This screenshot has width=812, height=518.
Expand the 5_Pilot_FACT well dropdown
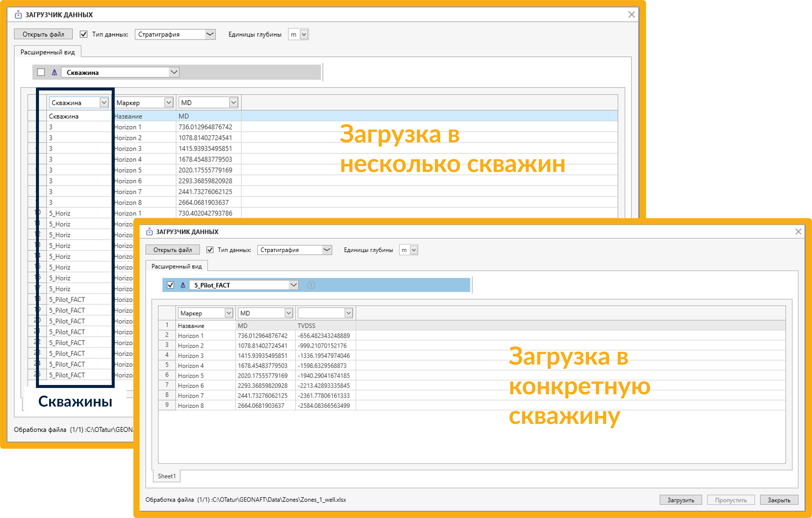point(294,285)
